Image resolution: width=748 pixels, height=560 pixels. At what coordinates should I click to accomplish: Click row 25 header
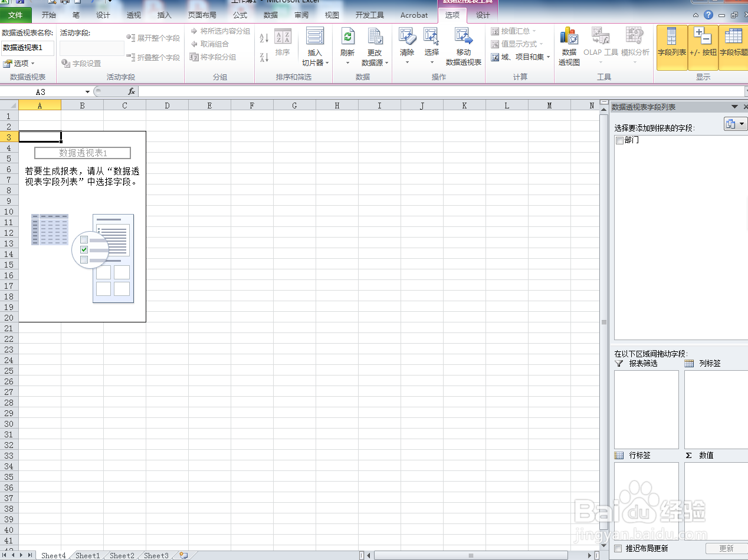pos(9,371)
